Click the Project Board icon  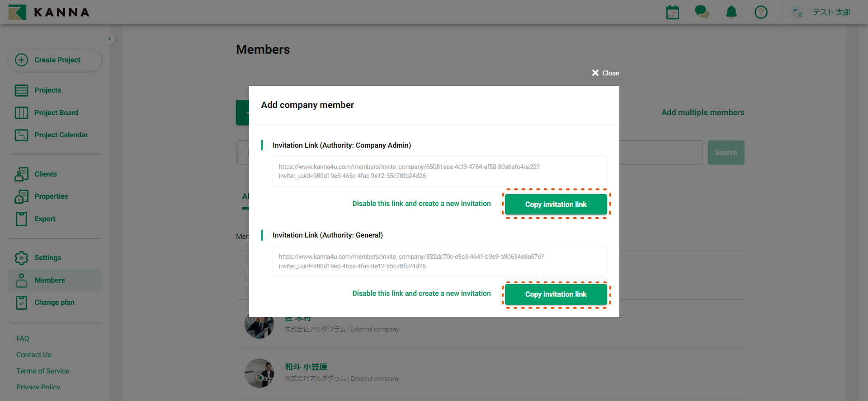21,113
